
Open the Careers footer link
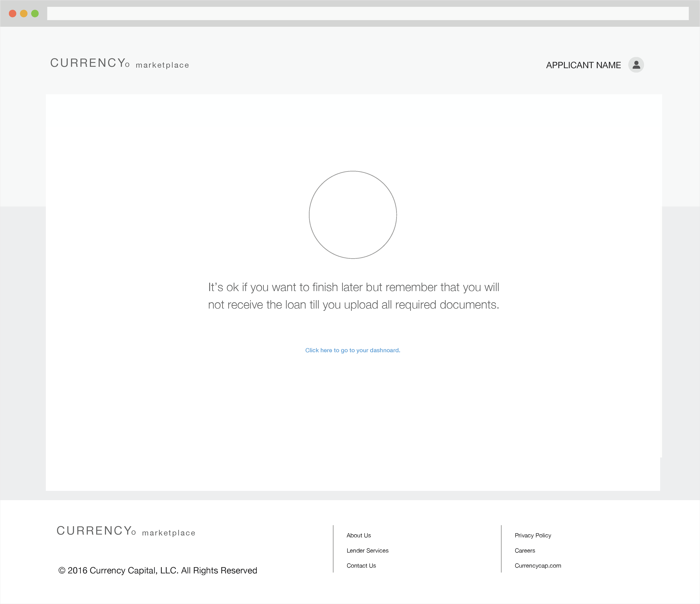(x=525, y=551)
